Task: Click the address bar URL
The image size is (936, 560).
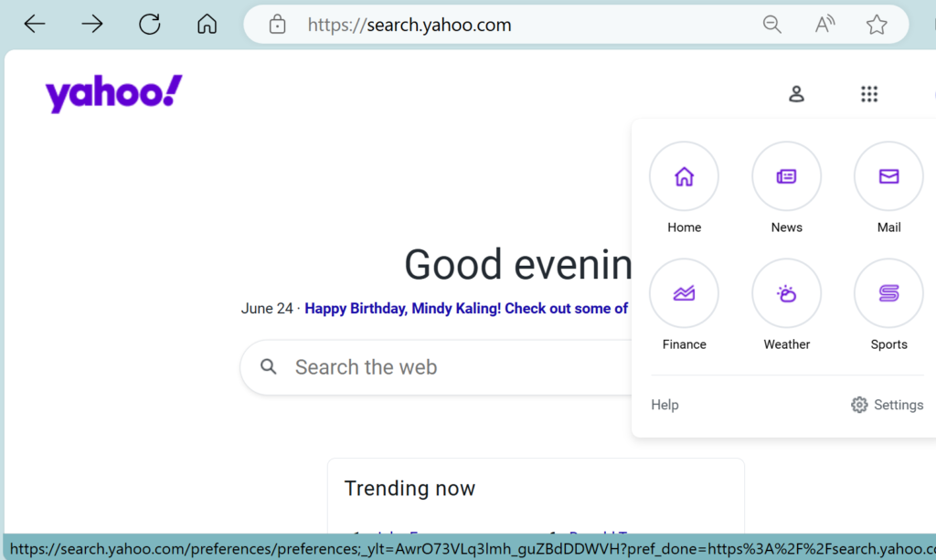Action: click(409, 25)
